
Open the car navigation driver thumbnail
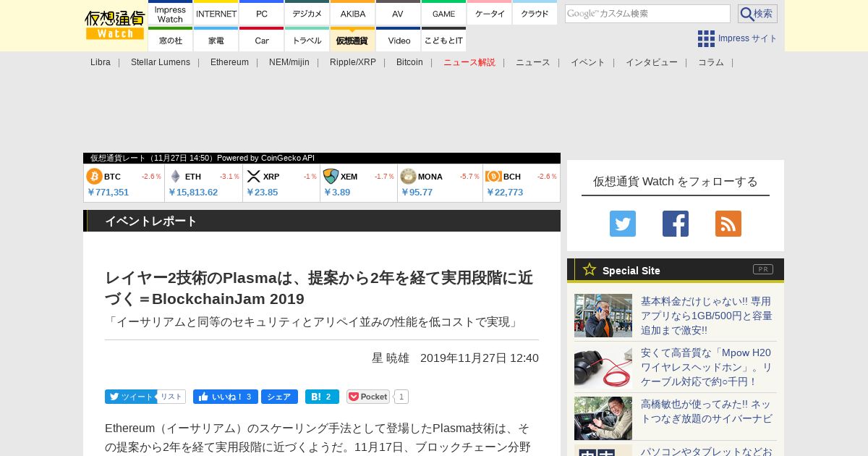pyautogui.click(x=603, y=418)
